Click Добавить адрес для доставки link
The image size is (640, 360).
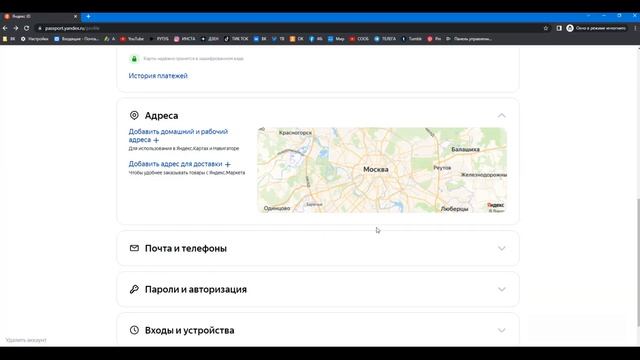click(x=180, y=164)
